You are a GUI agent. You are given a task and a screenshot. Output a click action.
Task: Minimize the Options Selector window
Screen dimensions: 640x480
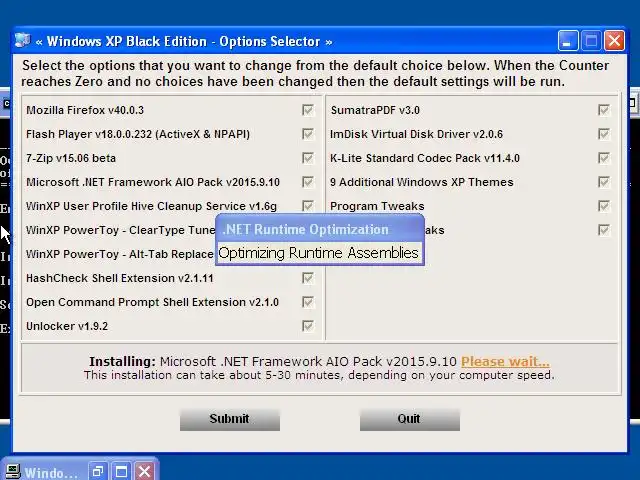click(568, 41)
